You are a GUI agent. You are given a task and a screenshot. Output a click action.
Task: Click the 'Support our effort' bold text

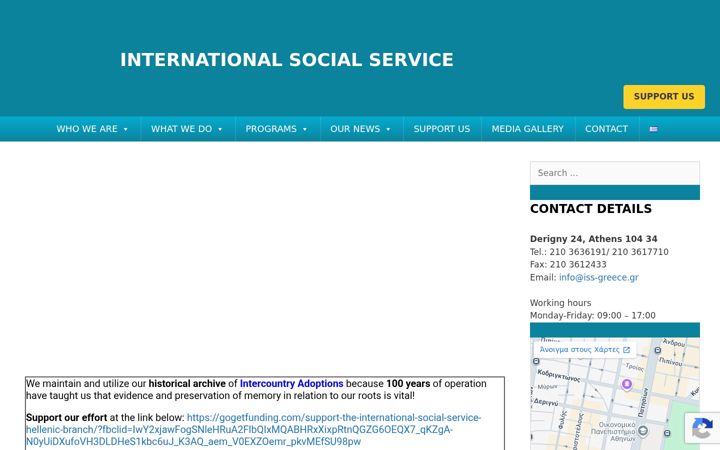(66, 418)
